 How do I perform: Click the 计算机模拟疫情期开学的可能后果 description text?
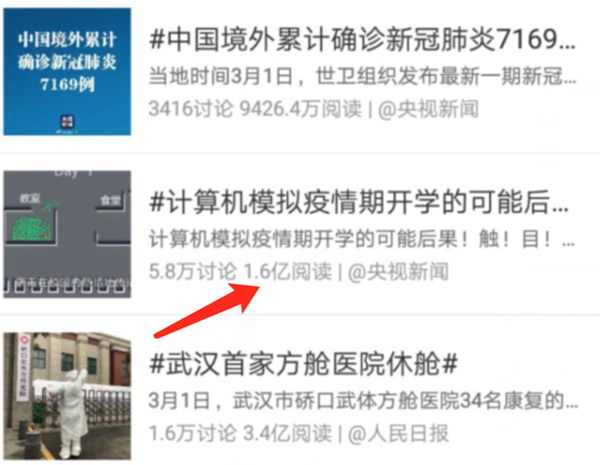(362, 239)
